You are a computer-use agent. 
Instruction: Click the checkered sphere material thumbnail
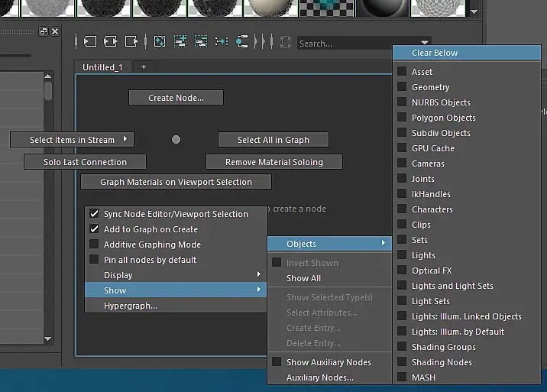coord(439,8)
